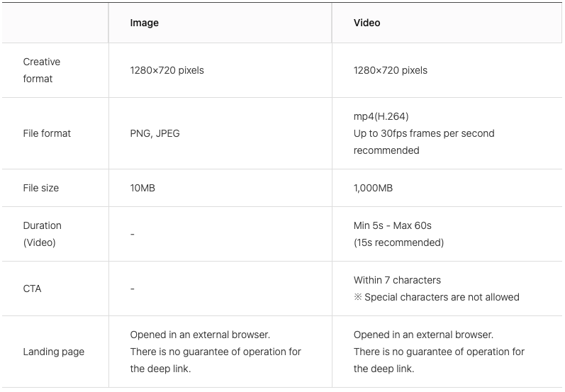Click the mp4(H.264) text
This screenshot has height=392, width=565.
(x=381, y=116)
